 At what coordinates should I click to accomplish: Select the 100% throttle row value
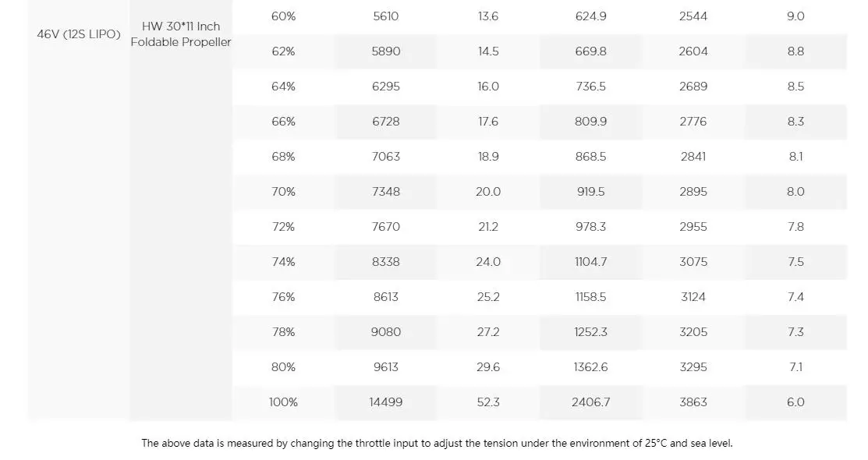click(283, 402)
